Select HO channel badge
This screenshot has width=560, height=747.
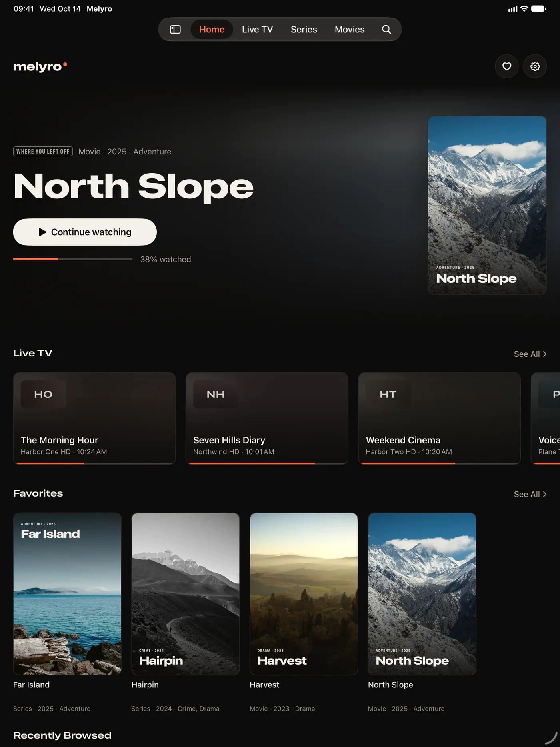[43, 394]
